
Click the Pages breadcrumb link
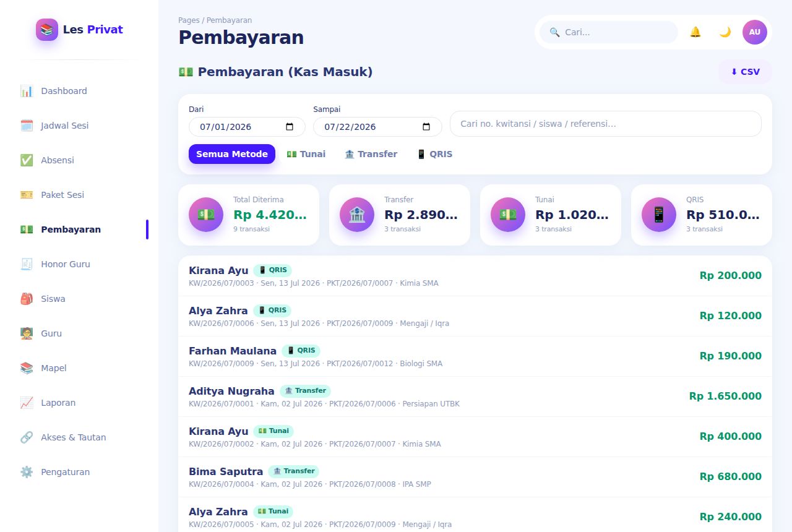tap(189, 20)
